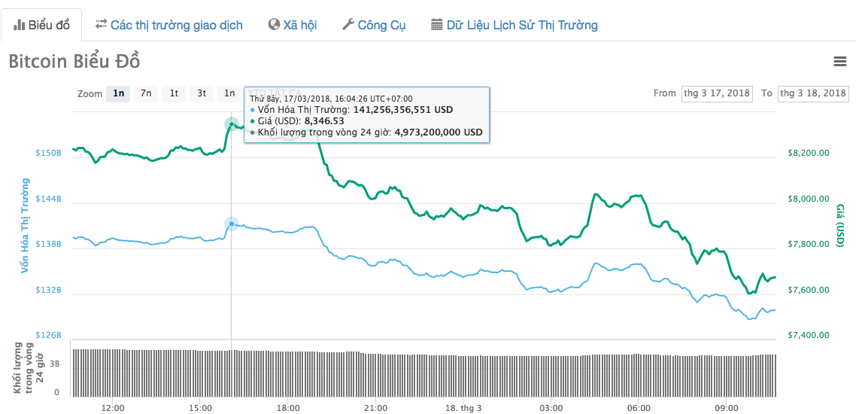Screen dimensions: 868x414
Task: Click the $7,400.00 price axis label
Action: [808, 335]
